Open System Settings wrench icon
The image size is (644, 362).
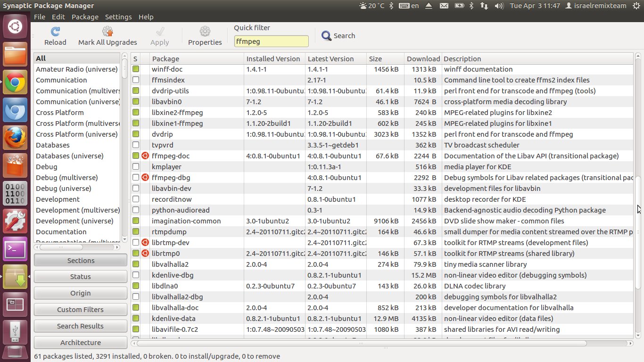tap(15, 222)
